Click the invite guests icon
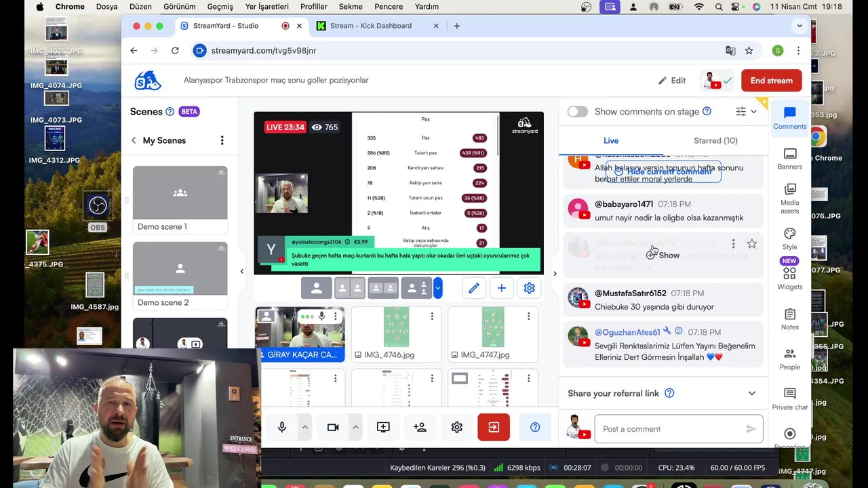 [420, 427]
